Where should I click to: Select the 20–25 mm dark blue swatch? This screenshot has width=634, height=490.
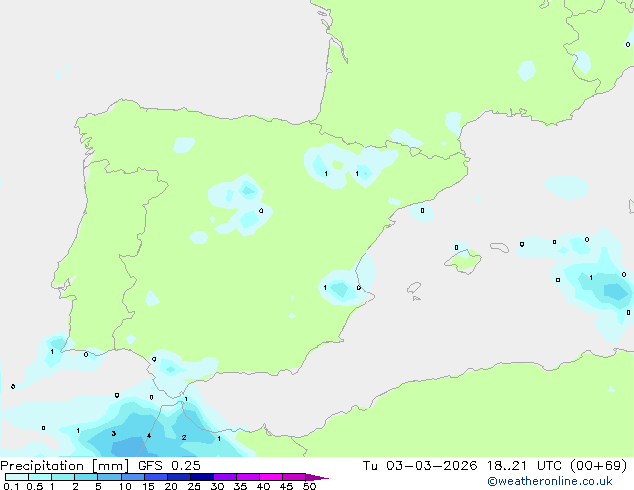179,477
